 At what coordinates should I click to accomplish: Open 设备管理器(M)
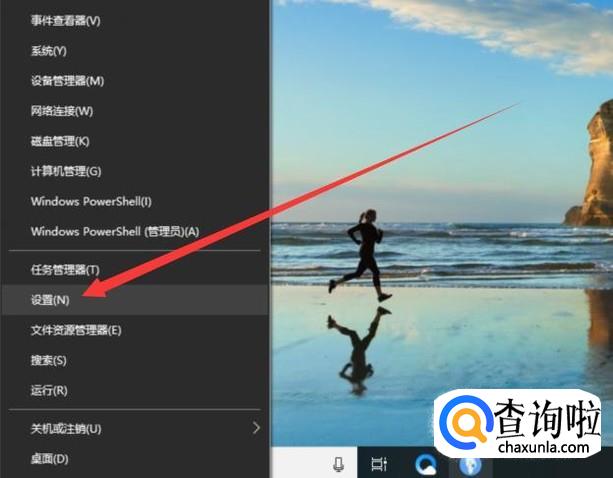(135, 81)
